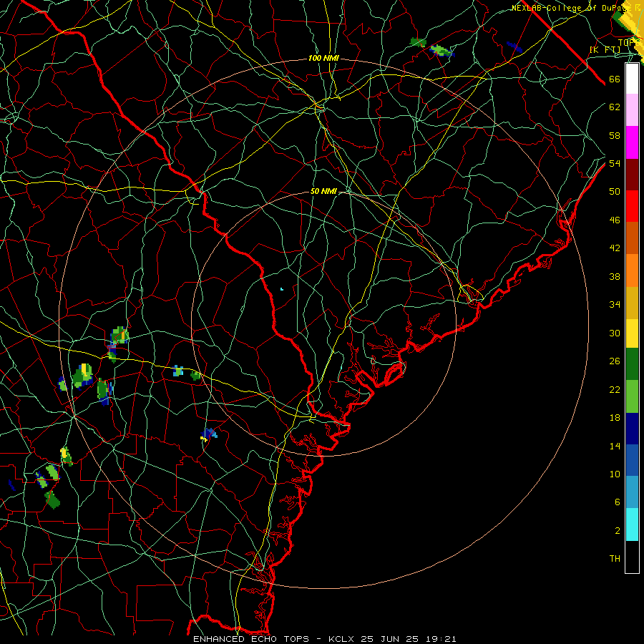Click the '26' legend value
Viewport: 644px width, 644px height.
click(x=615, y=361)
